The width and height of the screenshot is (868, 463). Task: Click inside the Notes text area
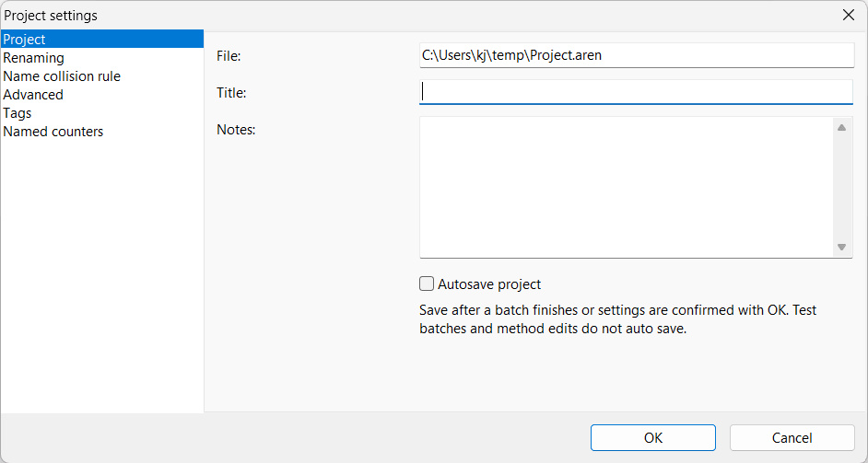[626, 187]
